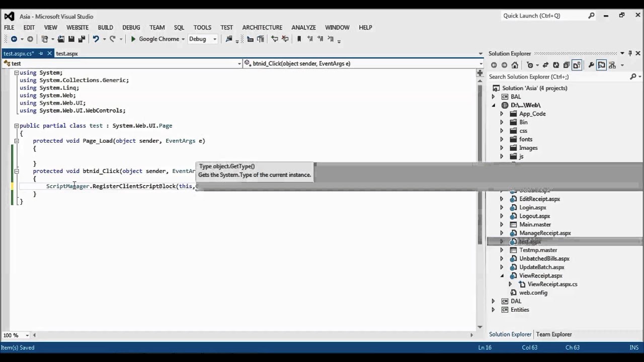Viewport: 644px width, 362px height.
Task: Click the Save All toolbar icon
Action: pos(82,39)
